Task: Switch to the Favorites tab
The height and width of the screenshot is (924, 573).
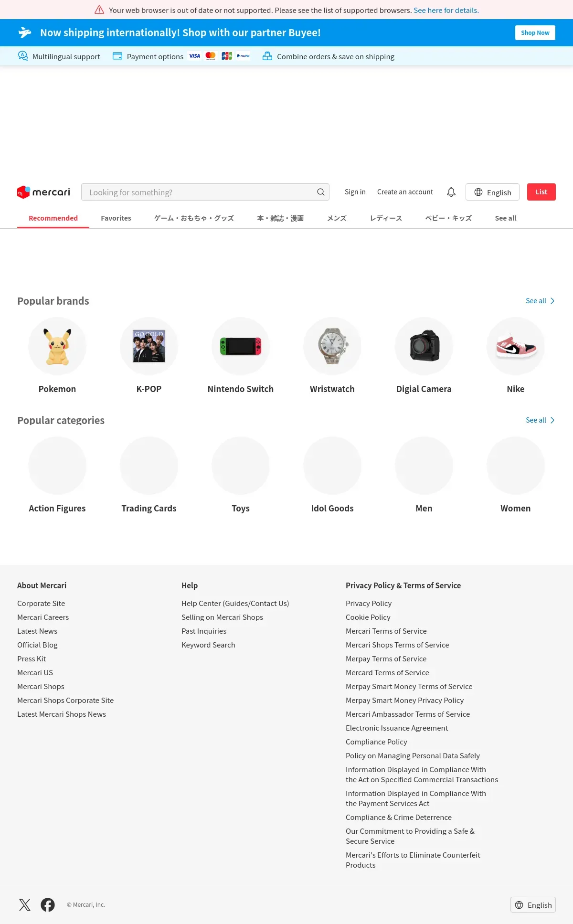Action: (116, 218)
